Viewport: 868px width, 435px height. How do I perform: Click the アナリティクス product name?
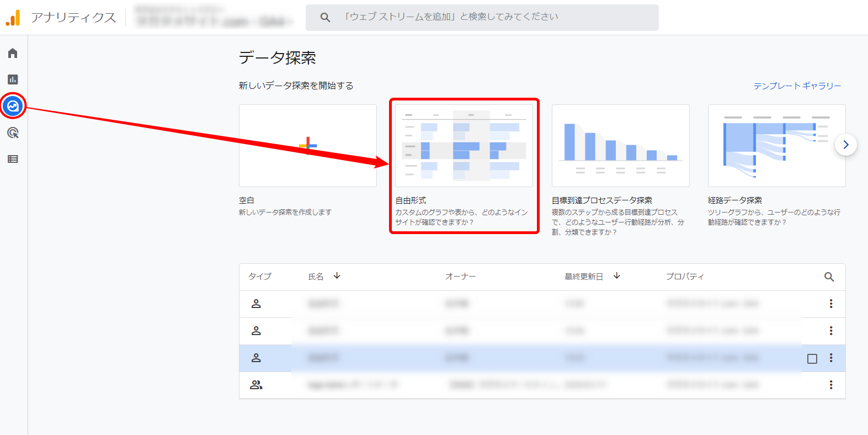73,18
